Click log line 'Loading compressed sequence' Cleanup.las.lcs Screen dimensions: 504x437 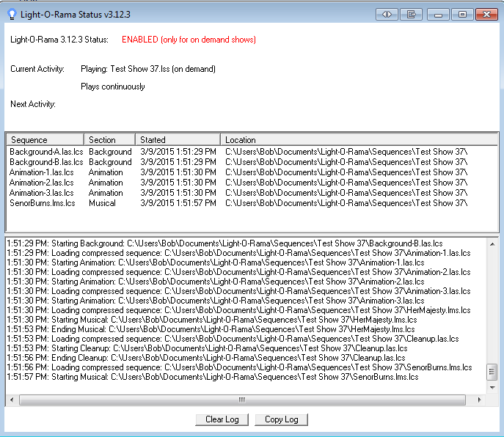233,339
